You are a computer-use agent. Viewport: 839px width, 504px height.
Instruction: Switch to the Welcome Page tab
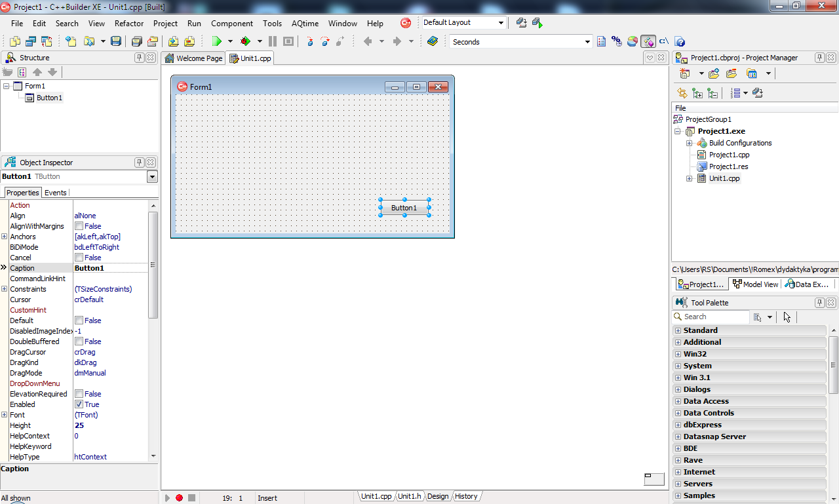coord(194,58)
